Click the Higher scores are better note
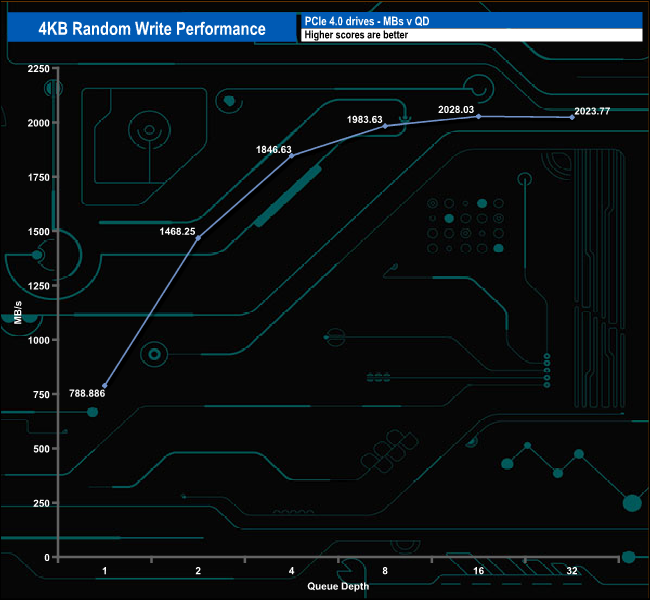The height and width of the screenshot is (600, 650). [x=355, y=35]
